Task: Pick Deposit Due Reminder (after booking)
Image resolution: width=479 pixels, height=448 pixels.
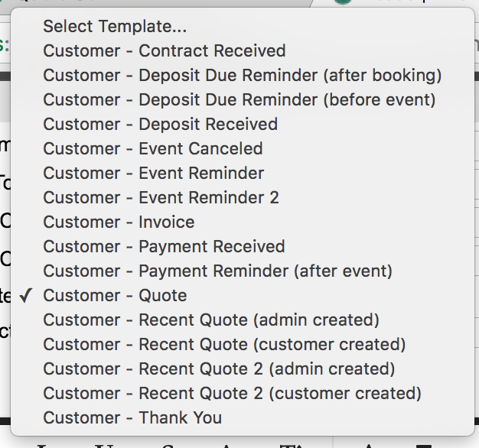Action: click(242, 76)
